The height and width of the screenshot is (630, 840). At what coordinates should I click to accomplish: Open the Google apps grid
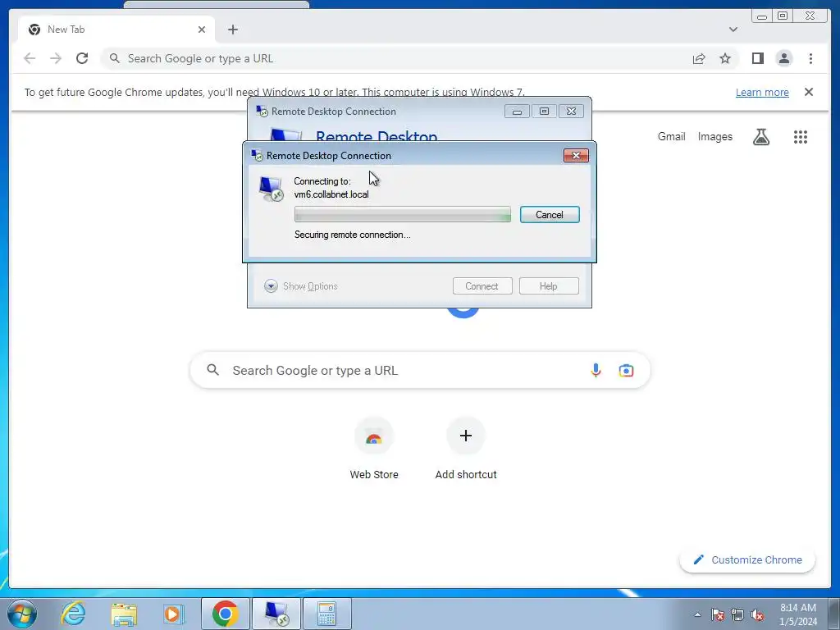pos(801,137)
